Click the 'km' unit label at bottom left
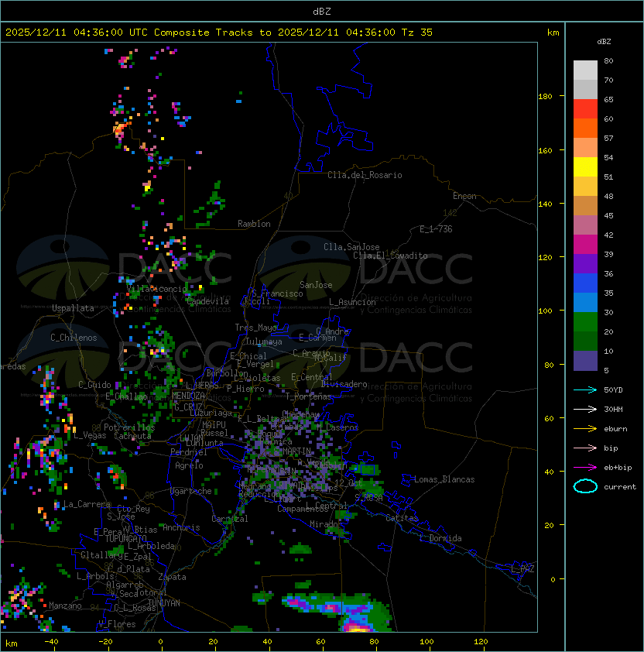This screenshot has height=652, width=644. tap(12, 643)
